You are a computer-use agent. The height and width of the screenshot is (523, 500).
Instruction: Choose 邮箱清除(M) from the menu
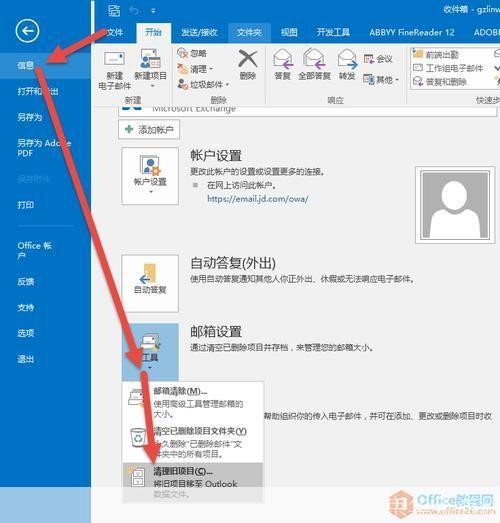(x=193, y=402)
